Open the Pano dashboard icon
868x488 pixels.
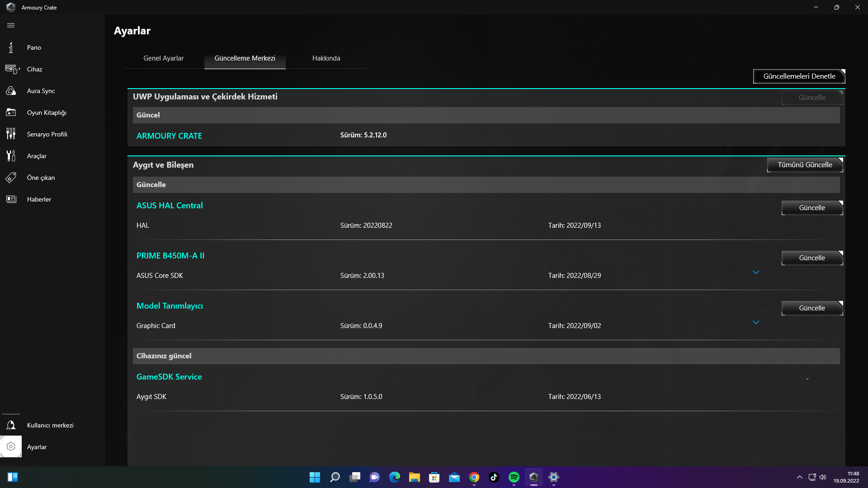pos(11,47)
